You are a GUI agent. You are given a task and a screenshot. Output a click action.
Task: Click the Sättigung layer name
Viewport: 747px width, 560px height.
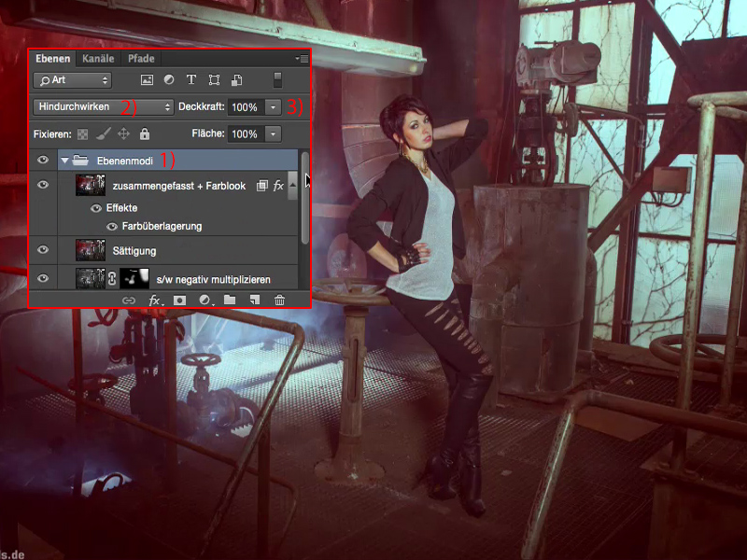[134, 251]
